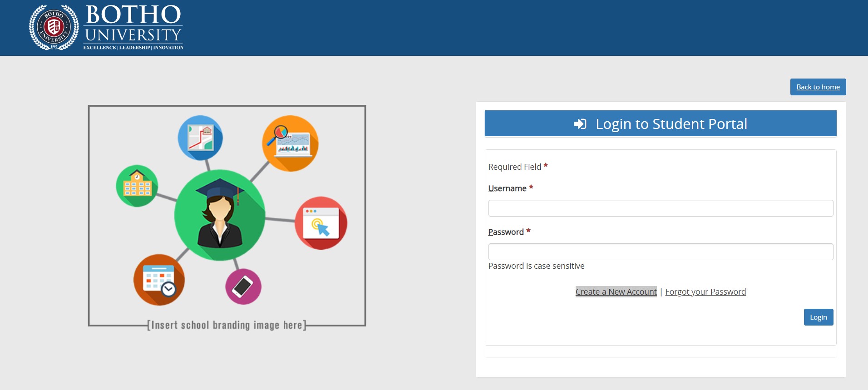The image size is (868, 390).
Task: Click the red browser cursor icon
Action: pyautogui.click(x=321, y=223)
